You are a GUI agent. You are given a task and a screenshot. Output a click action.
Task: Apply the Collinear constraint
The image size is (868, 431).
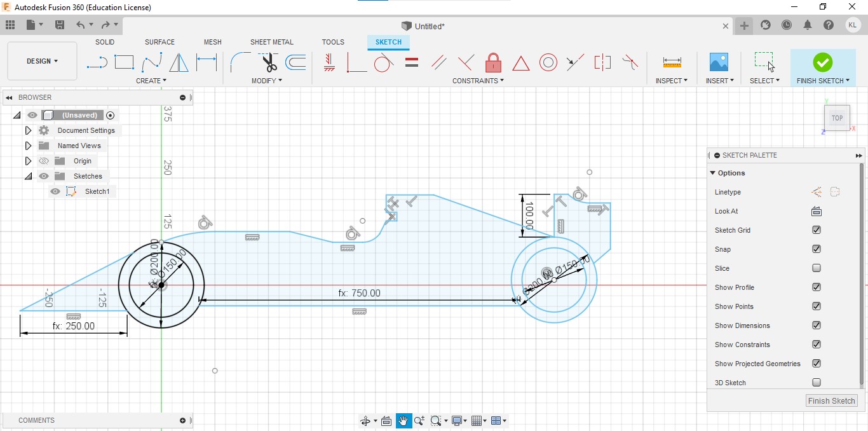point(575,62)
